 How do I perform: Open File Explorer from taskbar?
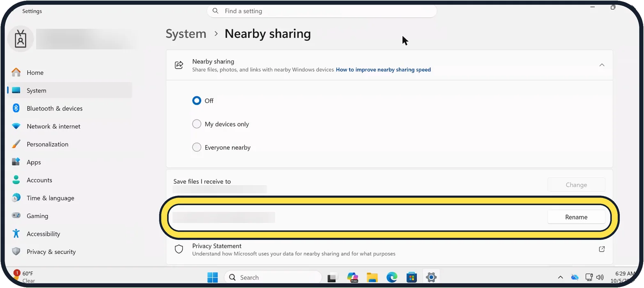pos(372,277)
